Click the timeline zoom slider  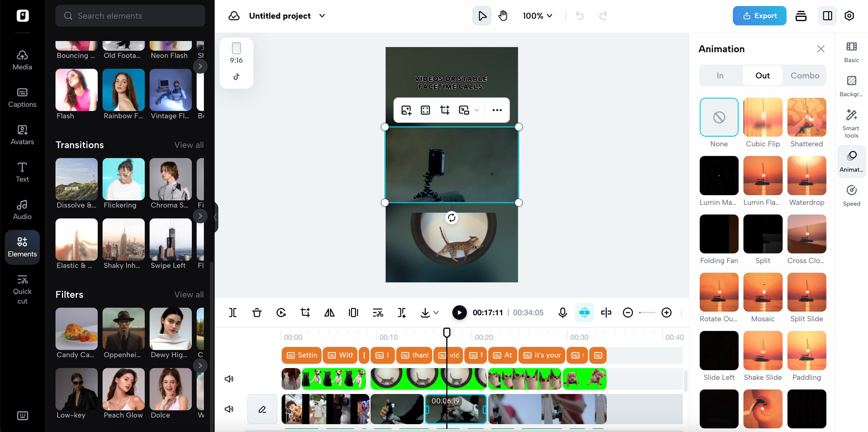coord(647,313)
